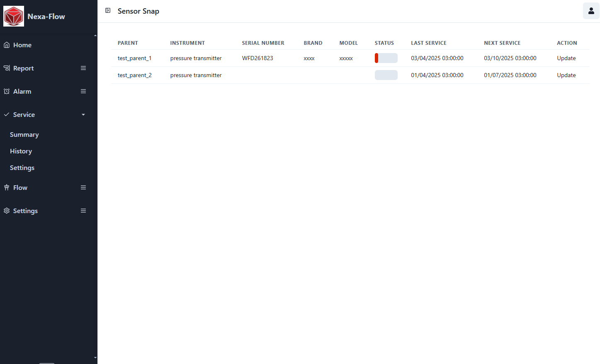Expand the Alarm submenu hamburger
Viewport: 600px width, 364px height.
[x=83, y=91]
